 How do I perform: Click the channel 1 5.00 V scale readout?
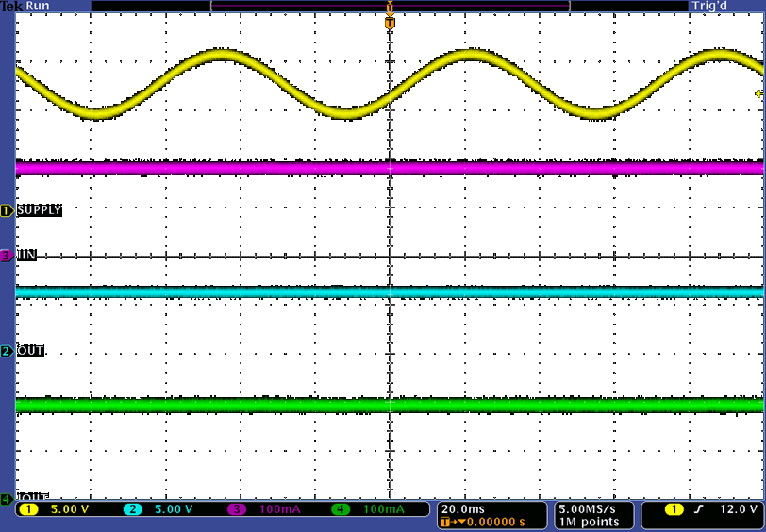(x=70, y=509)
